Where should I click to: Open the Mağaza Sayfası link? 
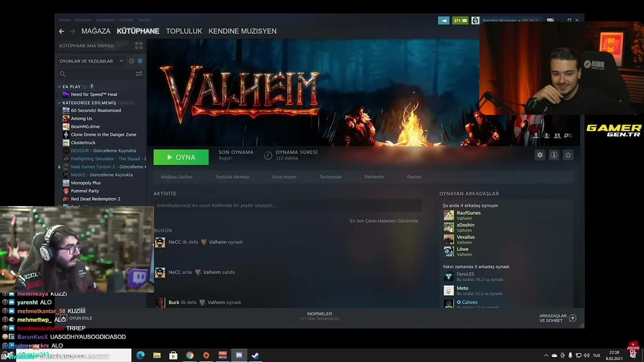tap(177, 177)
